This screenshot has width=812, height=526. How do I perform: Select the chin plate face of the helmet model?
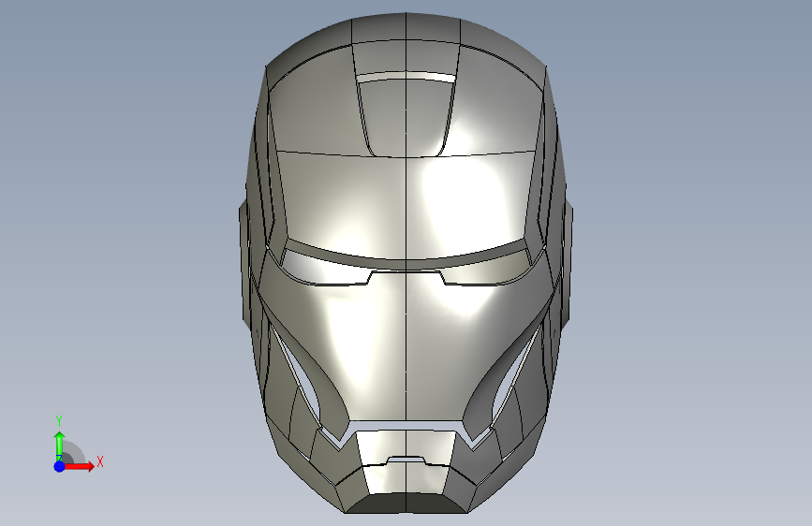(x=406, y=479)
